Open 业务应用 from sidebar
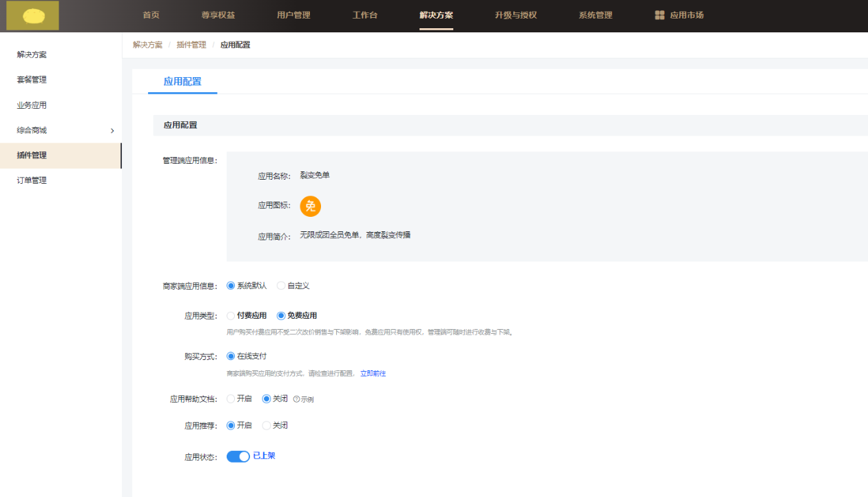Viewport: 868px width, 497px height. [x=32, y=105]
